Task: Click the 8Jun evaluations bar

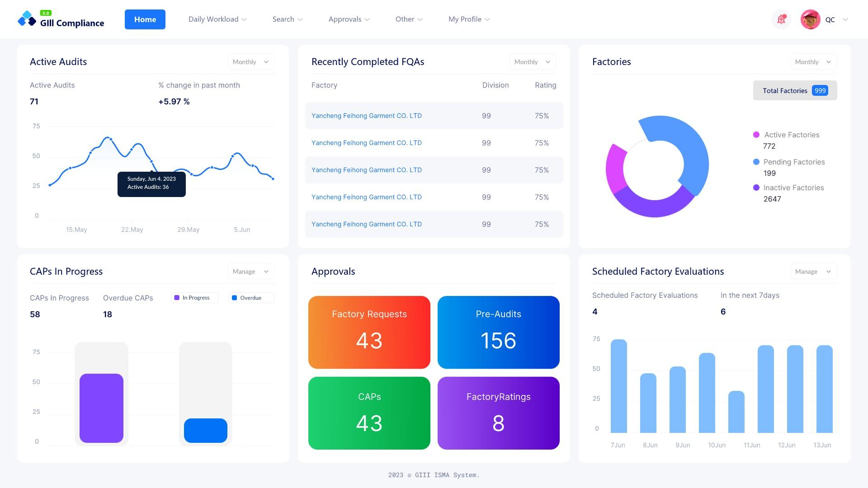Action: click(648, 403)
